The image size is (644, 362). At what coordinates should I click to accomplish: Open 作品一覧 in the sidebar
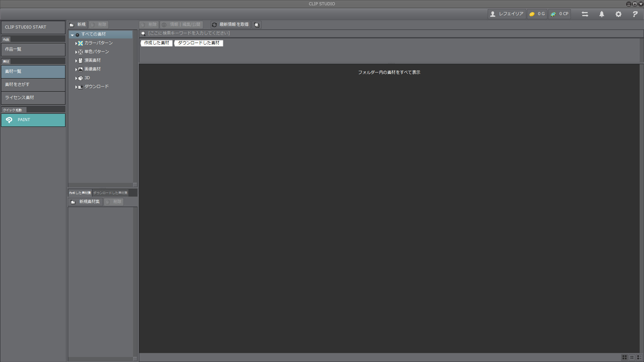(x=33, y=49)
